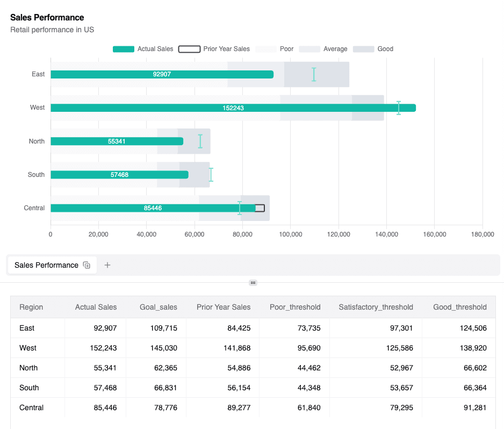Click the Actual Sales column header

[96, 307]
